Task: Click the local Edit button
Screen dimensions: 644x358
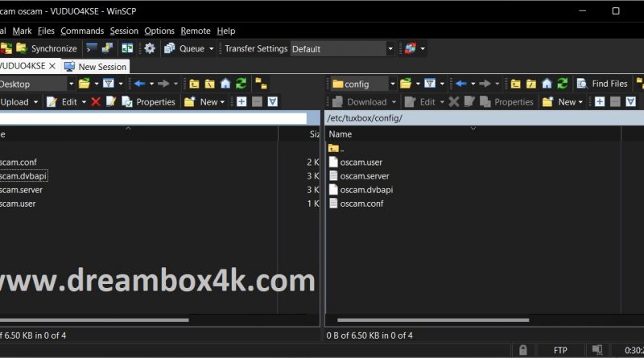Action: tap(62, 102)
